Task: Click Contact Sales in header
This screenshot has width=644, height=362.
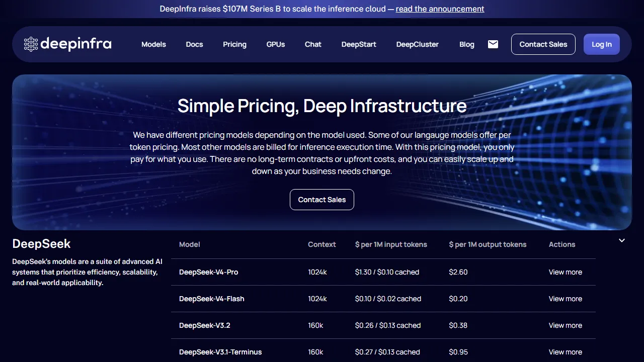Action: 543,44
